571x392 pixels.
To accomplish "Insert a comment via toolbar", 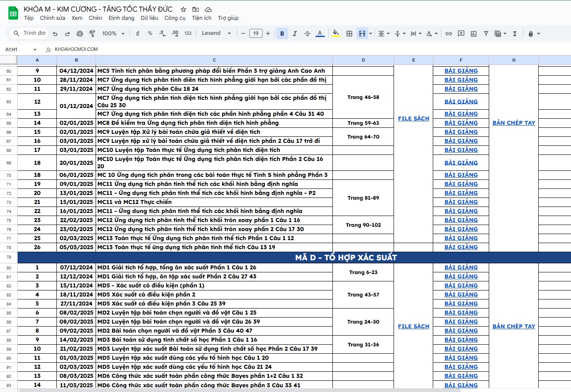I will click(x=461, y=34).
